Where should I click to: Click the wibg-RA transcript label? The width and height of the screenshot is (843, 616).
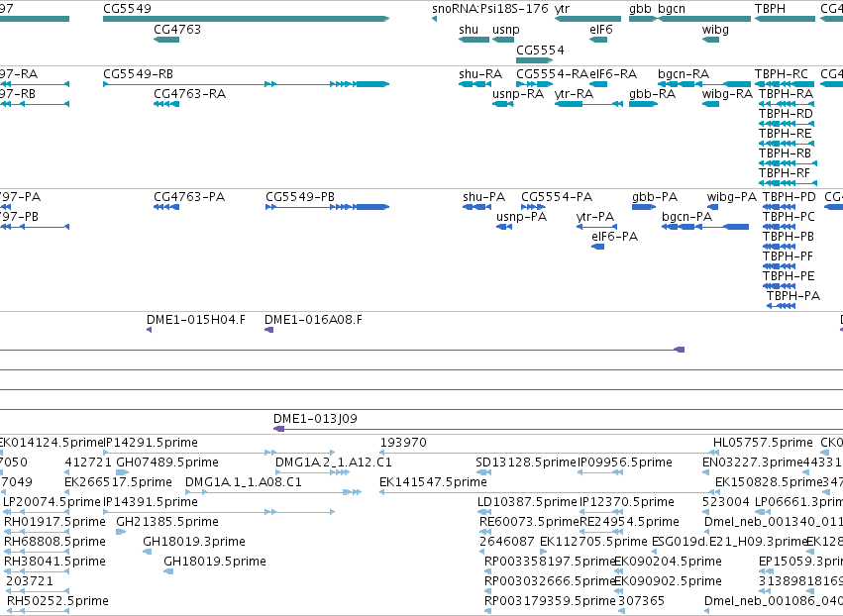[727, 93]
